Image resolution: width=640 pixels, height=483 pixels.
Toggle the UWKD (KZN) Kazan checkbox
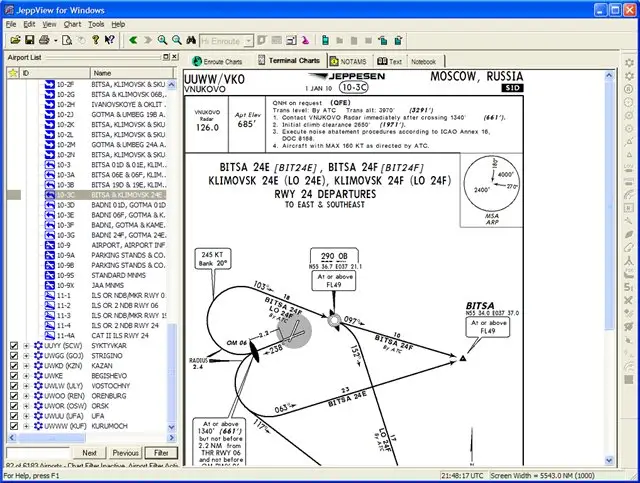click(x=14, y=366)
